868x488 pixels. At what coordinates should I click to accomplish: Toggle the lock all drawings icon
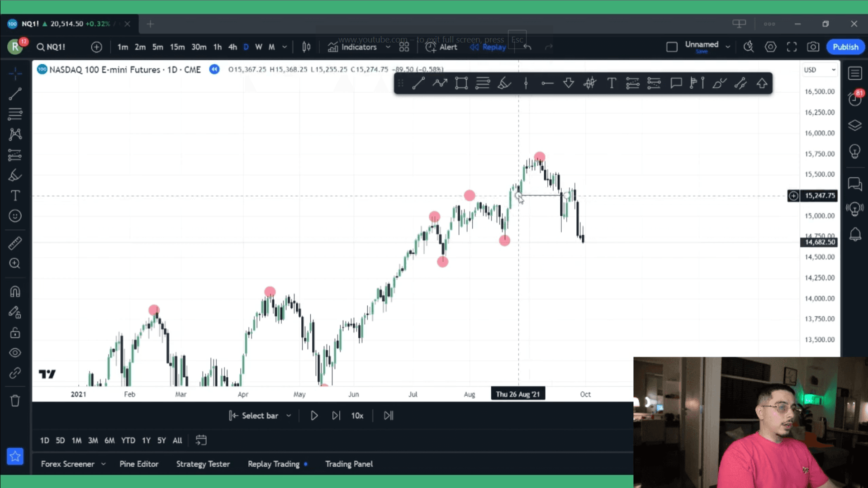pyautogui.click(x=15, y=332)
